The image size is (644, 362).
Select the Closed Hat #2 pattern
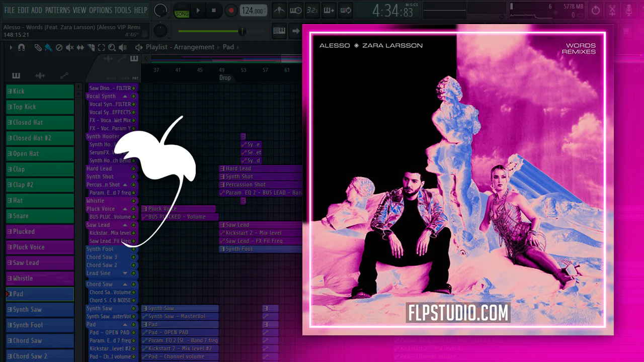click(x=40, y=138)
